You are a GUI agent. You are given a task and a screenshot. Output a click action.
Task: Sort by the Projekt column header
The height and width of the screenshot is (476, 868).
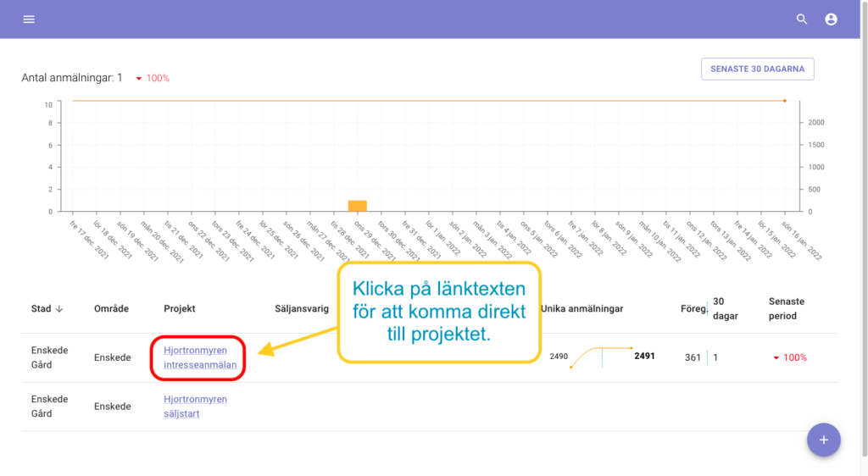[179, 309]
